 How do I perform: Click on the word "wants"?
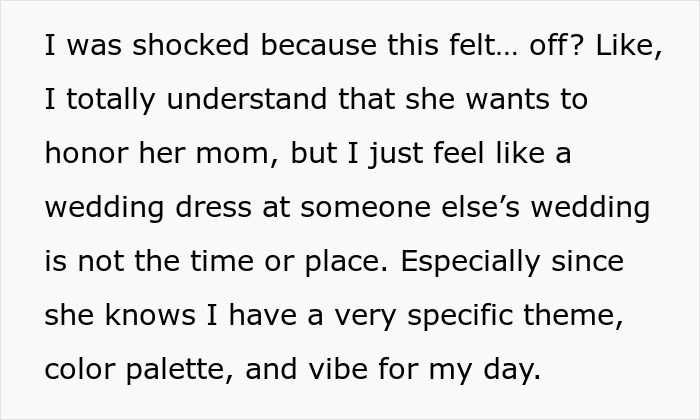point(508,99)
